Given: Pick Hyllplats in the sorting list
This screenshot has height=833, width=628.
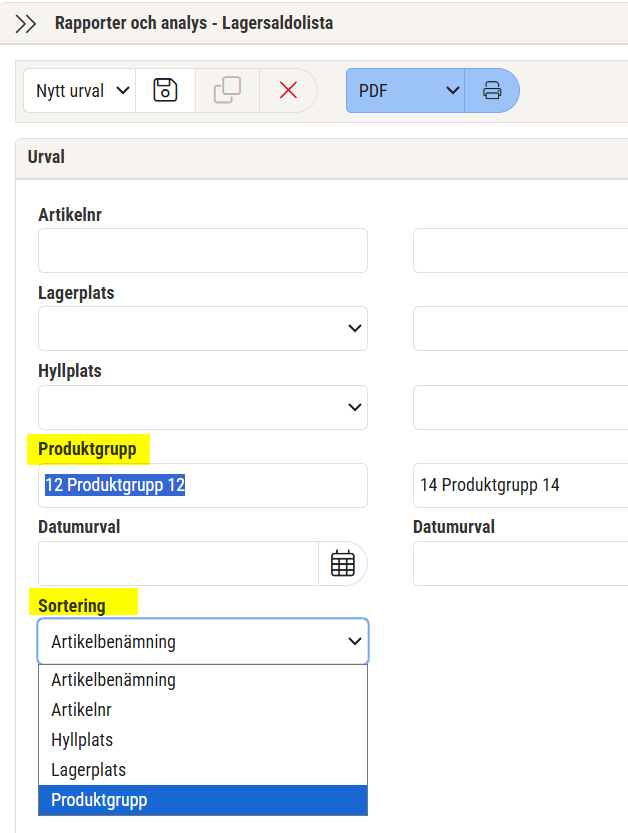Looking at the screenshot, I should tap(82, 740).
